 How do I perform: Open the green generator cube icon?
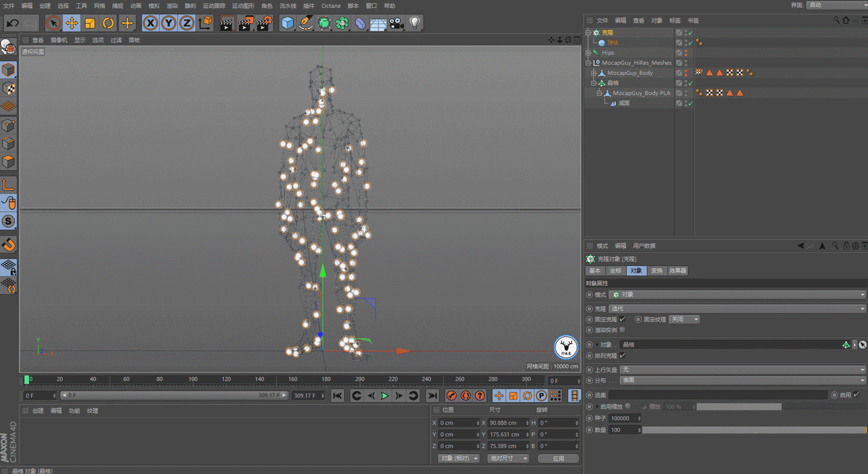[324, 23]
